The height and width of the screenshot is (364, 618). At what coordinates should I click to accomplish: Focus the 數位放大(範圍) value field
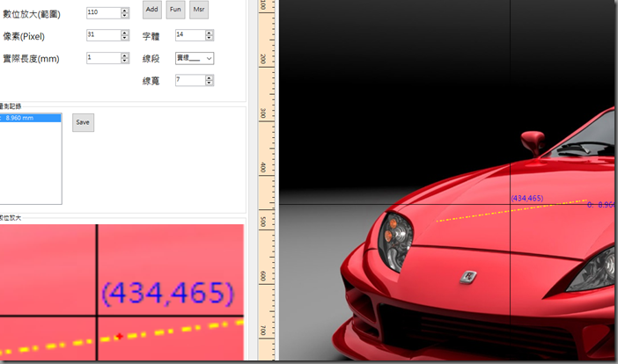click(104, 12)
